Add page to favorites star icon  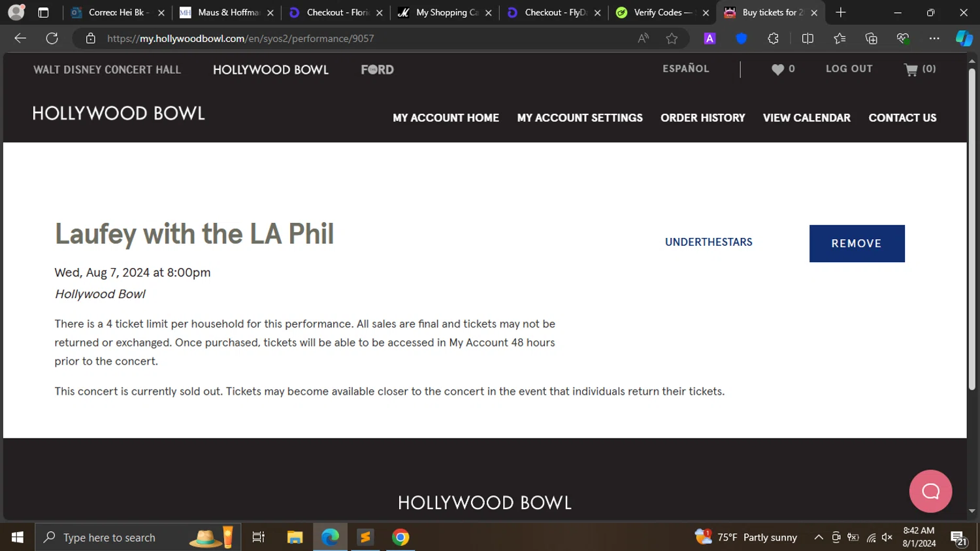click(672, 39)
